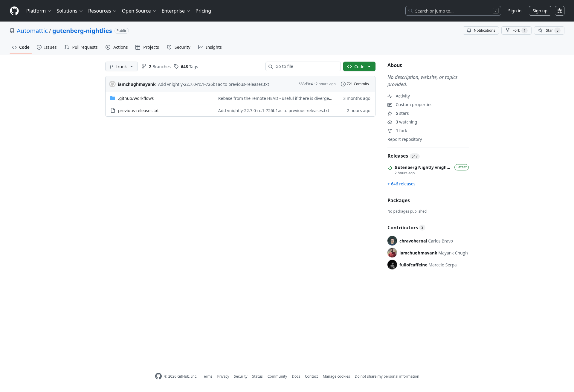
Task: Open the Automattic organization link
Action: (32, 31)
